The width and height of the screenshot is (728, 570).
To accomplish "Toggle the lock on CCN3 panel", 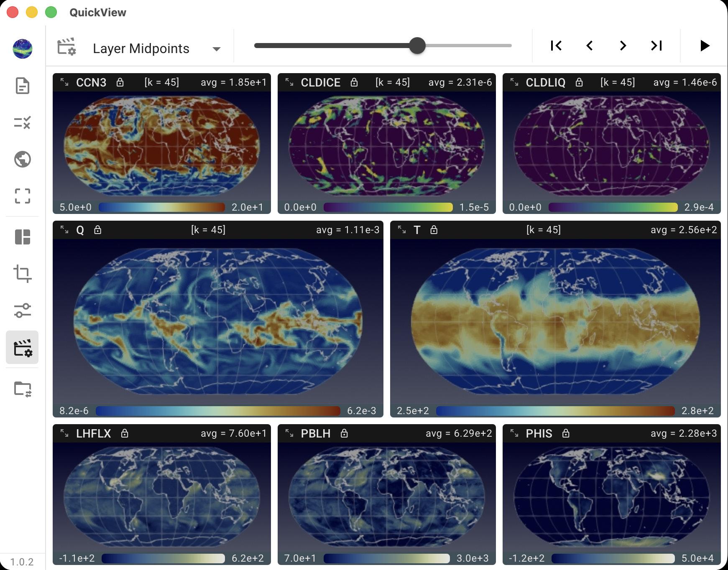I will [120, 82].
